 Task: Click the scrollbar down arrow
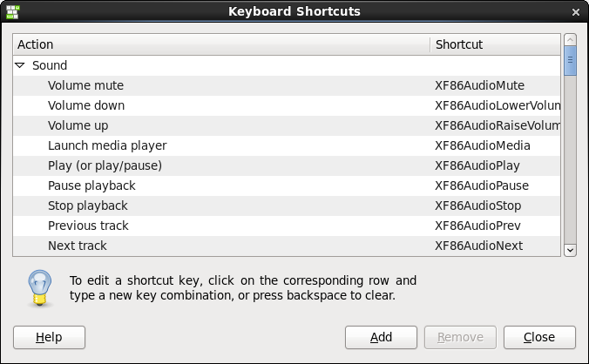pos(571,250)
